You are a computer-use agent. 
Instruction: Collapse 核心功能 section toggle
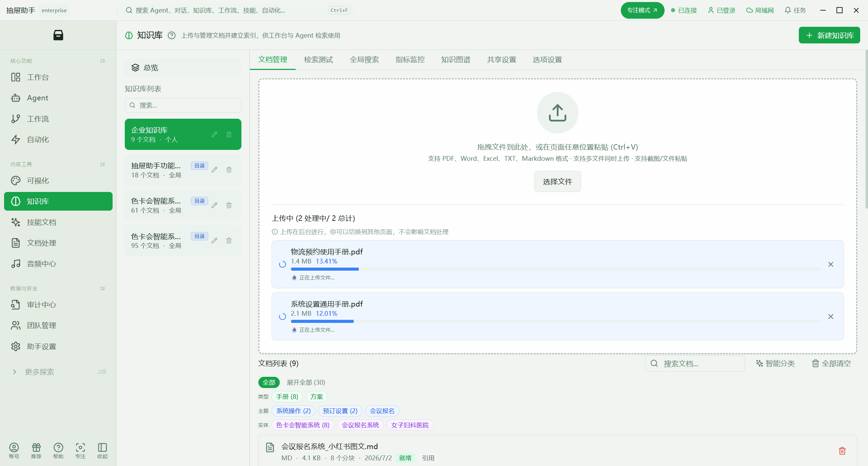tap(103, 61)
